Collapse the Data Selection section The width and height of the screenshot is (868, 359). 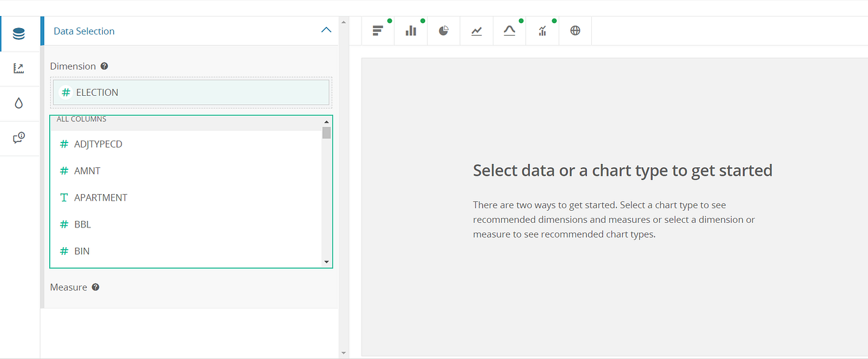pyautogui.click(x=326, y=30)
